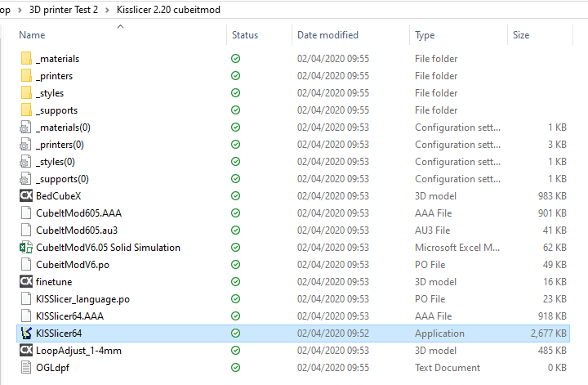588x385 pixels.
Task: Select the _supports folder name
Action: click(x=57, y=110)
